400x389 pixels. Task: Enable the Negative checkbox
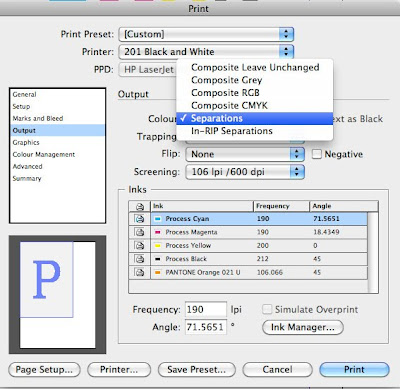coord(317,154)
